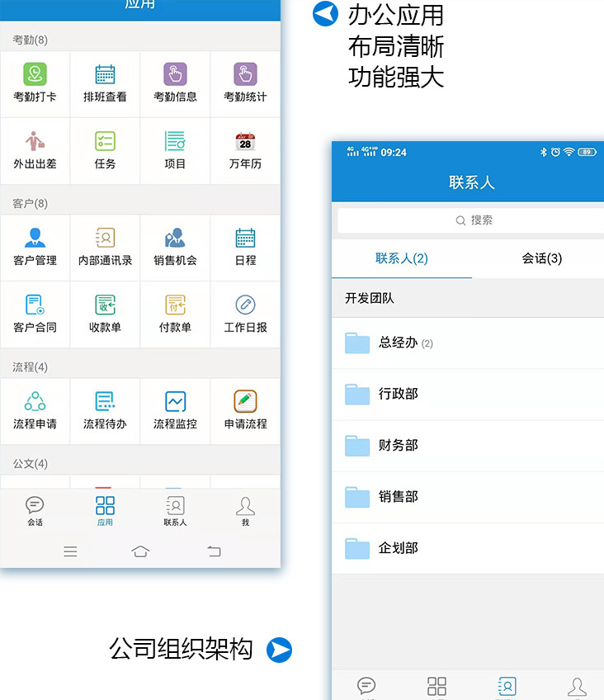Click the 公文(4) section header
The image size is (604, 700).
pyautogui.click(x=140, y=464)
